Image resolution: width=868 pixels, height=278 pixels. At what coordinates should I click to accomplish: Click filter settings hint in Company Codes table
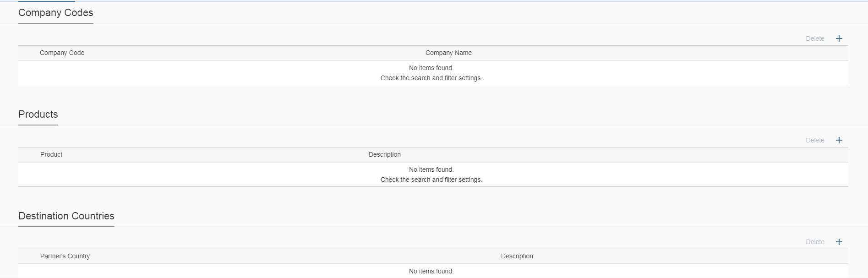tap(431, 78)
